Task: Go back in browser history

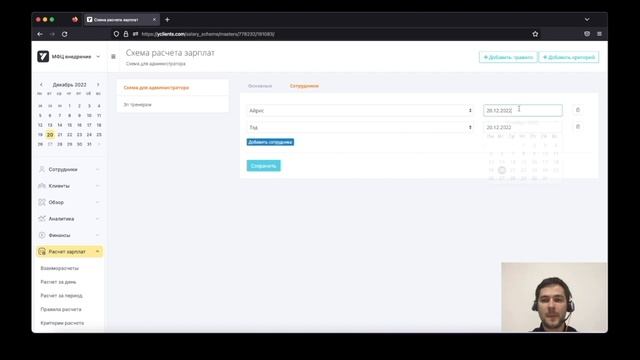Action: click(x=40, y=34)
